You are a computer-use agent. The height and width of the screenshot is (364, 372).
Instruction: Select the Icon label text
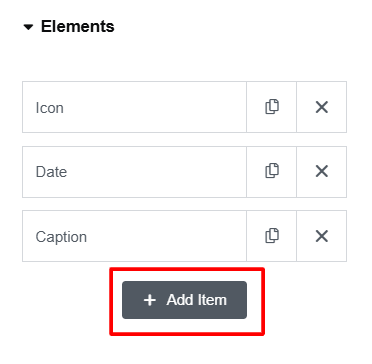(x=49, y=108)
